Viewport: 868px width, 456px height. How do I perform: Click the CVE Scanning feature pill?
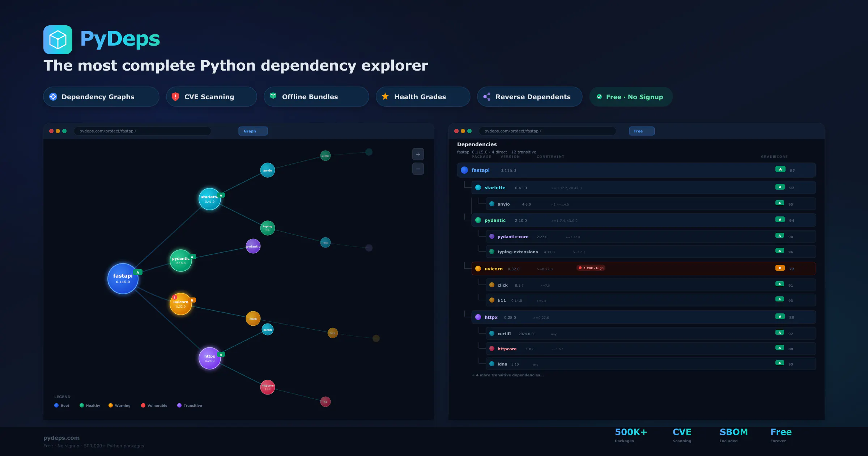point(212,97)
